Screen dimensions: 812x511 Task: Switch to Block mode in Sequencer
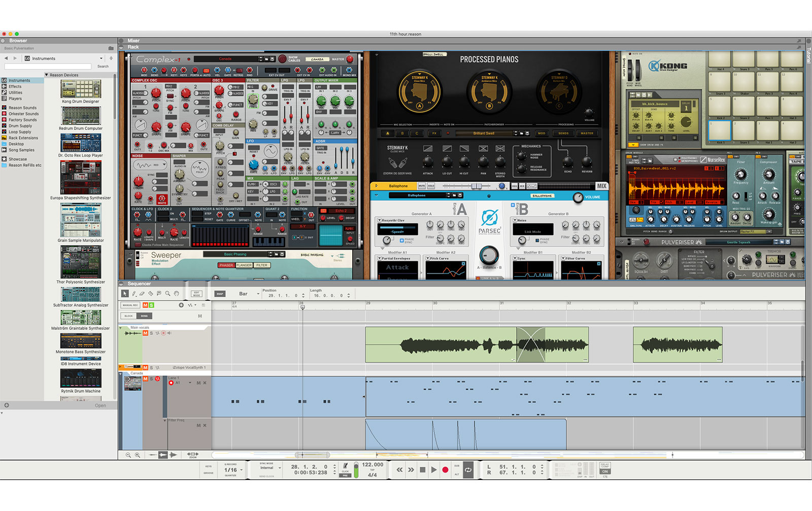[128, 316]
